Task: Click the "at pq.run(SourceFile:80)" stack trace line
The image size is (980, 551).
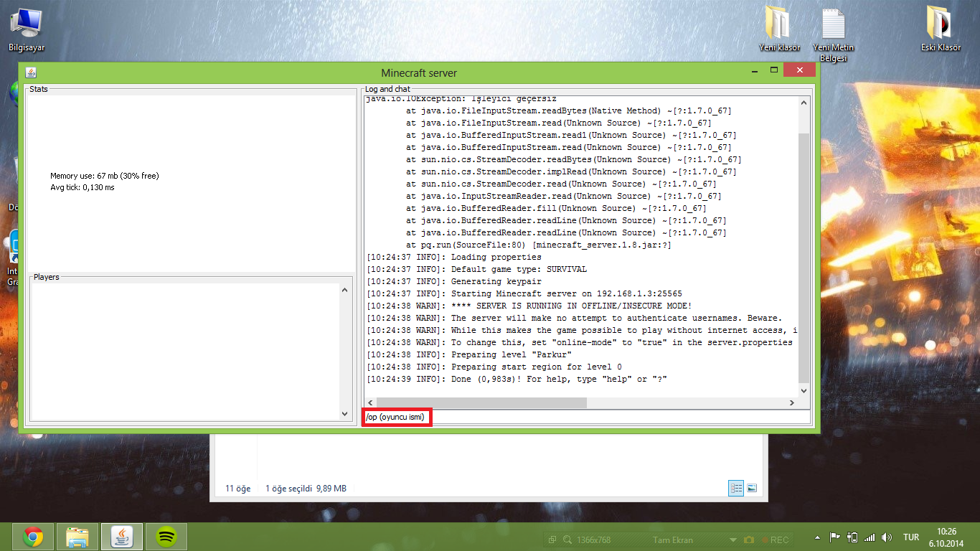Action: (539, 245)
